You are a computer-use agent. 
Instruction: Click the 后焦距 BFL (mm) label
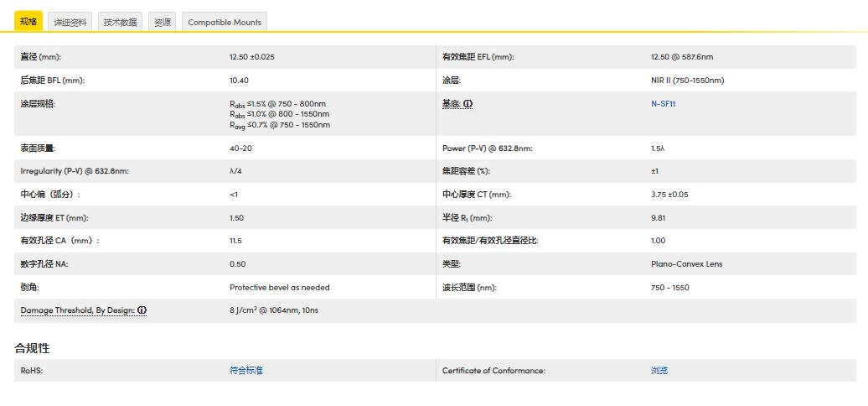52,81
